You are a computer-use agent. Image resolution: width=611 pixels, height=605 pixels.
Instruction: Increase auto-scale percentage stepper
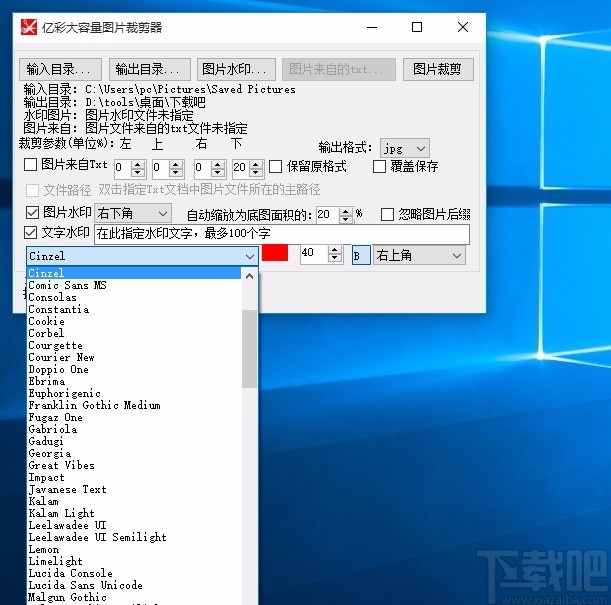[346, 211]
